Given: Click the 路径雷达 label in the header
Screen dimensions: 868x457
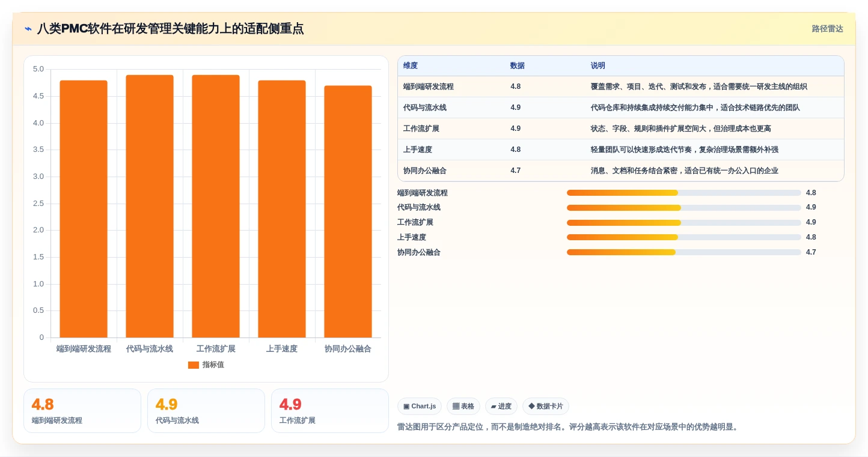Looking at the screenshot, I should click(x=827, y=29).
